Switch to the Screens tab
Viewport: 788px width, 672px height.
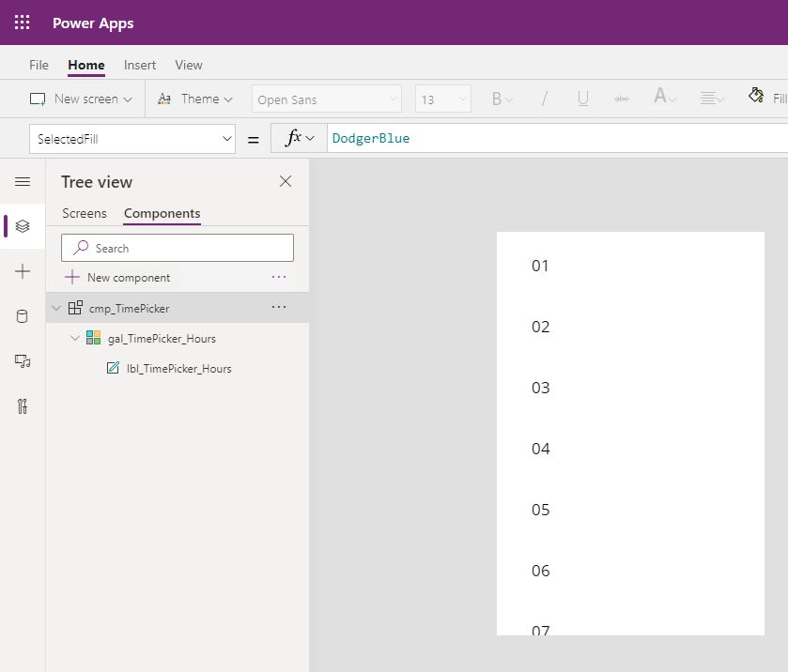[85, 213]
